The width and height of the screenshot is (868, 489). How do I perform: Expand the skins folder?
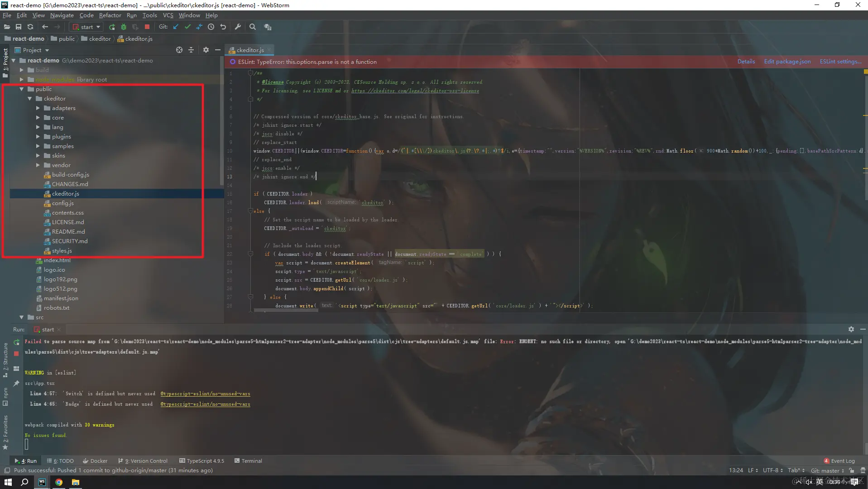click(38, 156)
